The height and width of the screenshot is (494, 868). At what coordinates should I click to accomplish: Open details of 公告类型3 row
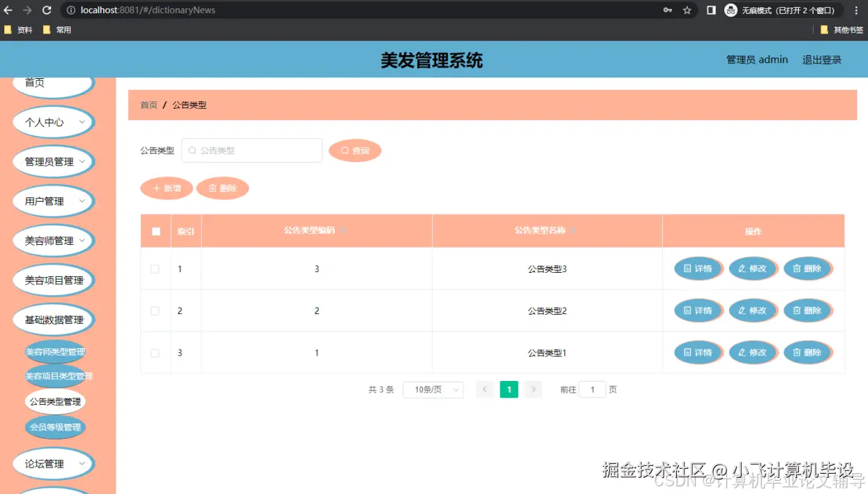698,269
